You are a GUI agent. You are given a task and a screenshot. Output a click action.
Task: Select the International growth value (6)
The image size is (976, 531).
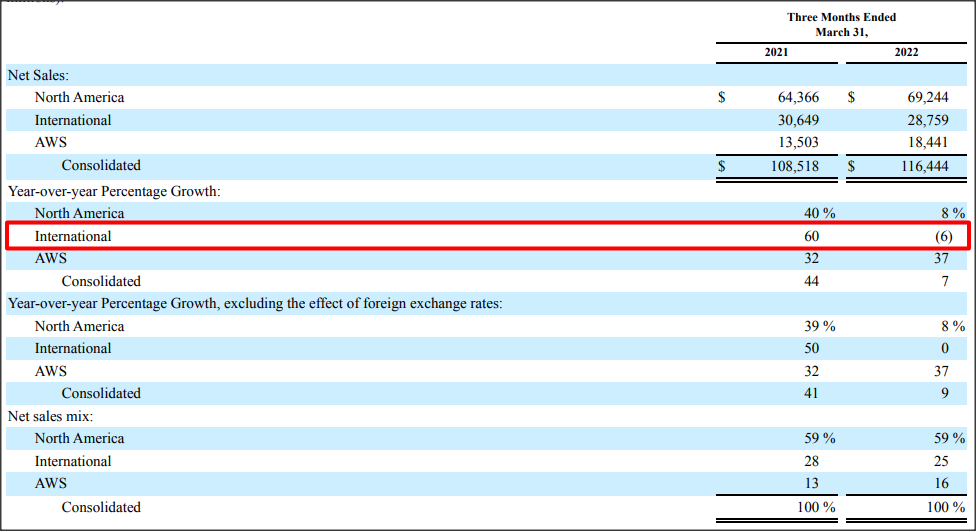[x=944, y=237]
